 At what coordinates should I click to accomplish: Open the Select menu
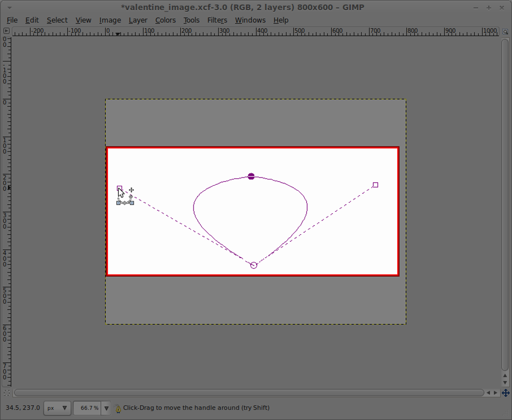pyautogui.click(x=57, y=20)
